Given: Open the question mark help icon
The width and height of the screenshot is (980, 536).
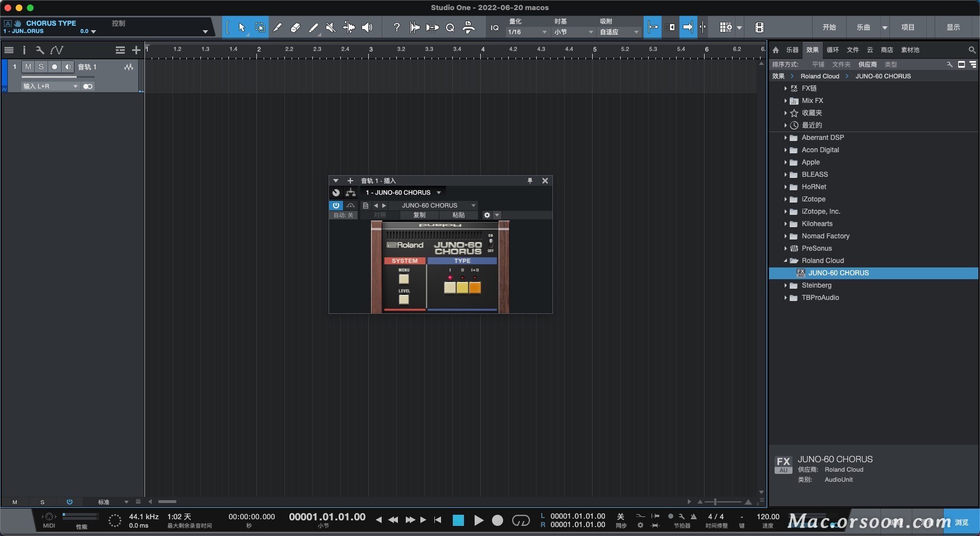Looking at the screenshot, I should (x=397, y=27).
